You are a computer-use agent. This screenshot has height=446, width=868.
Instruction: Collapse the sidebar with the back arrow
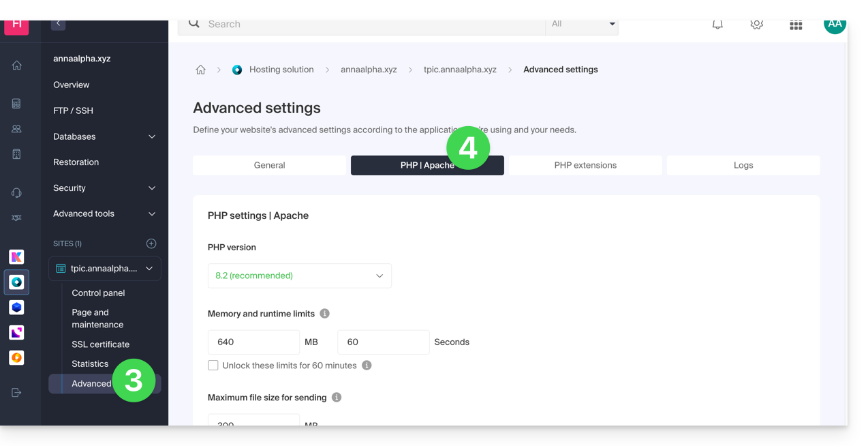pos(58,24)
